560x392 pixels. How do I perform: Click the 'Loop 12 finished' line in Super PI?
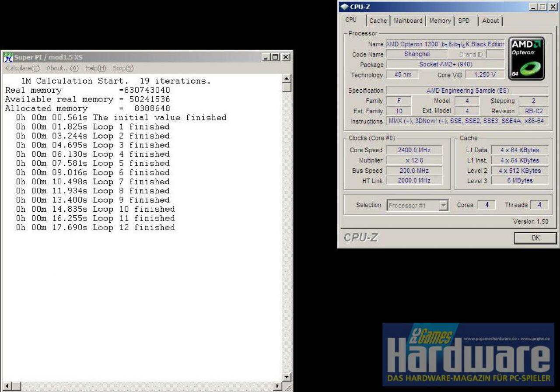[x=95, y=227]
